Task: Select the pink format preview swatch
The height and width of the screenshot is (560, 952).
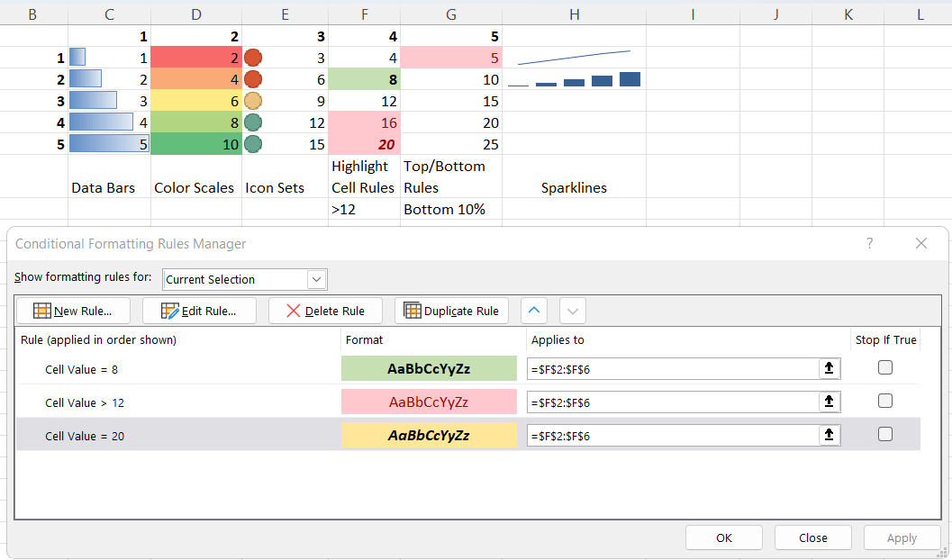Action: (x=429, y=402)
